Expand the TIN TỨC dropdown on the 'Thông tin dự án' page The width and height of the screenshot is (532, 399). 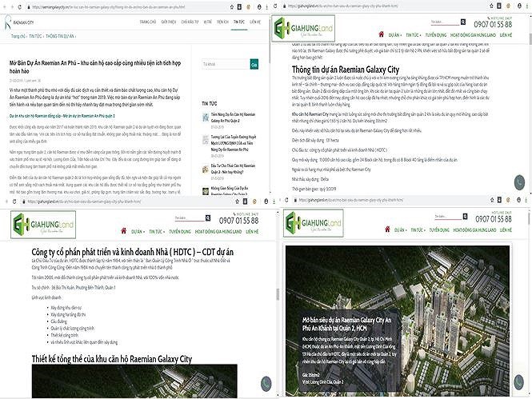(414, 35)
